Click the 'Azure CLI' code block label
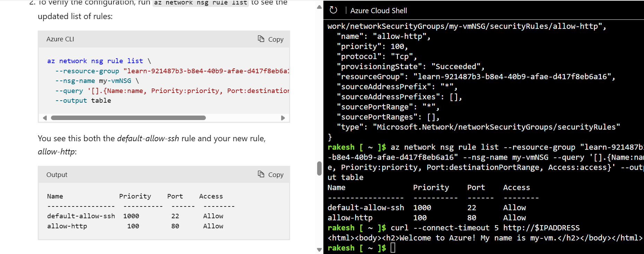The height and width of the screenshot is (254, 644). (60, 39)
